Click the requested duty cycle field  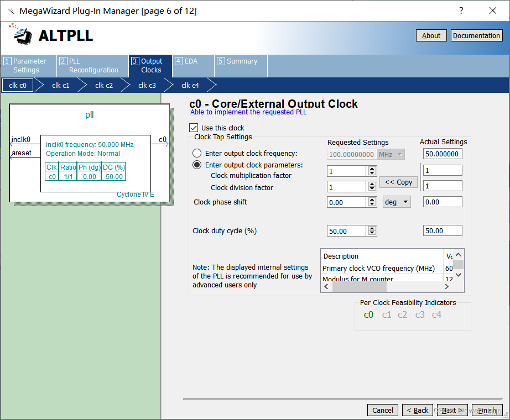click(347, 231)
